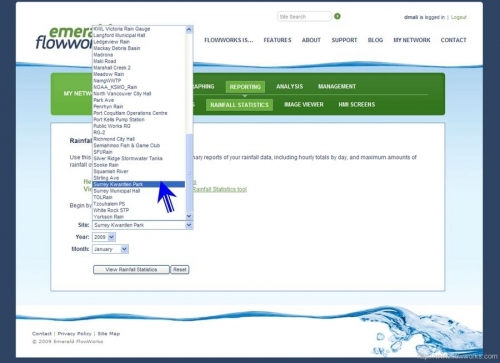Viewport: 500px width, 363px height.
Task: Click the Reset button
Action: click(180, 270)
